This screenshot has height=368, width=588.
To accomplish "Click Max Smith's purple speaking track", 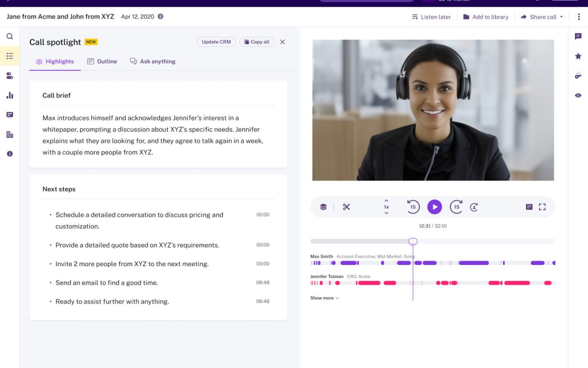I will (x=433, y=263).
